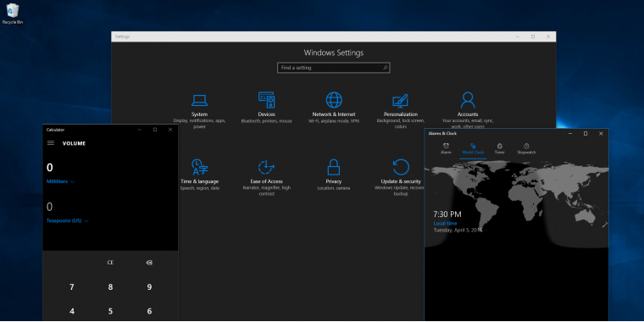This screenshot has width=644, height=322.
Task: Click the Teaspoons output value 0
Action: (x=50, y=207)
